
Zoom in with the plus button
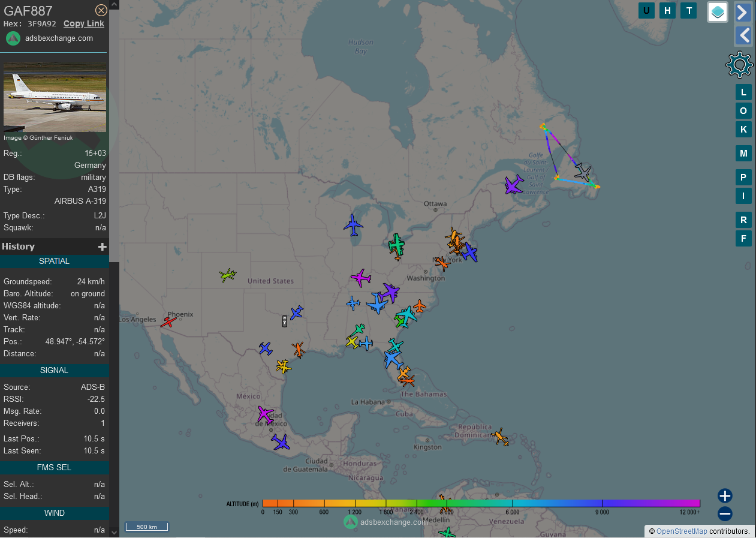(725, 495)
